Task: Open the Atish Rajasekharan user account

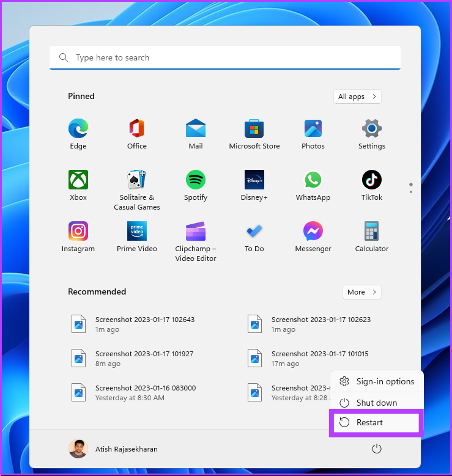Action: [114, 449]
